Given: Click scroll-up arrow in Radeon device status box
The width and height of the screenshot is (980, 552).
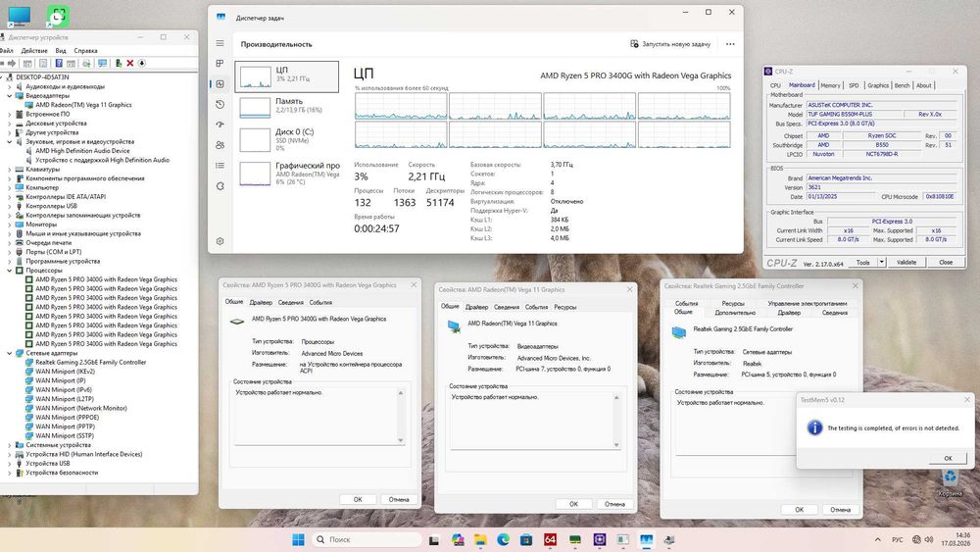Looking at the screenshot, I should (616, 398).
